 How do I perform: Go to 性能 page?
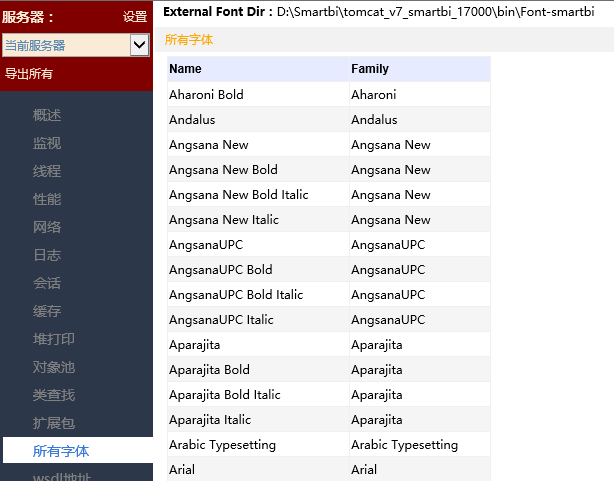click(x=47, y=199)
